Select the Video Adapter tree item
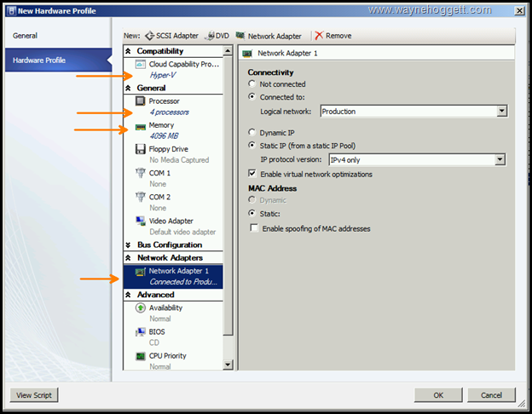The image size is (532, 414). (171, 221)
